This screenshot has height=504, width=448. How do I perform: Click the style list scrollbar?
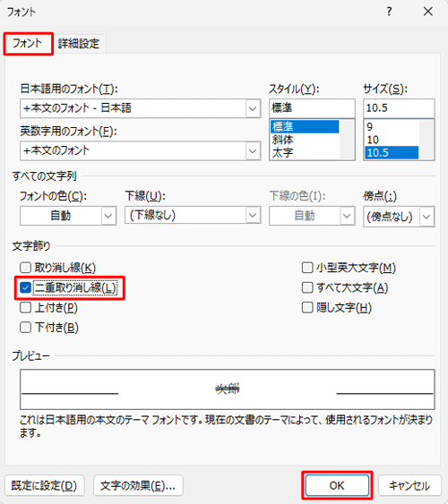(x=347, y=140)
